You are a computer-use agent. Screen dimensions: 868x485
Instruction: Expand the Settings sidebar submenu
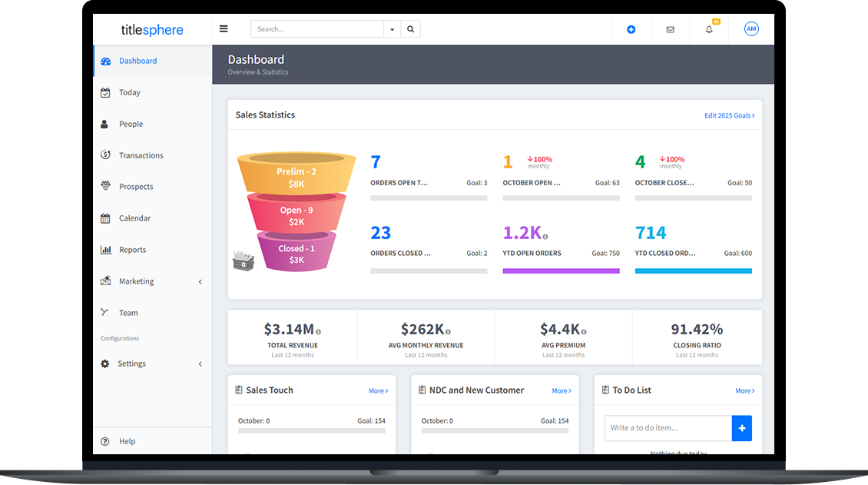pos(200,364)
